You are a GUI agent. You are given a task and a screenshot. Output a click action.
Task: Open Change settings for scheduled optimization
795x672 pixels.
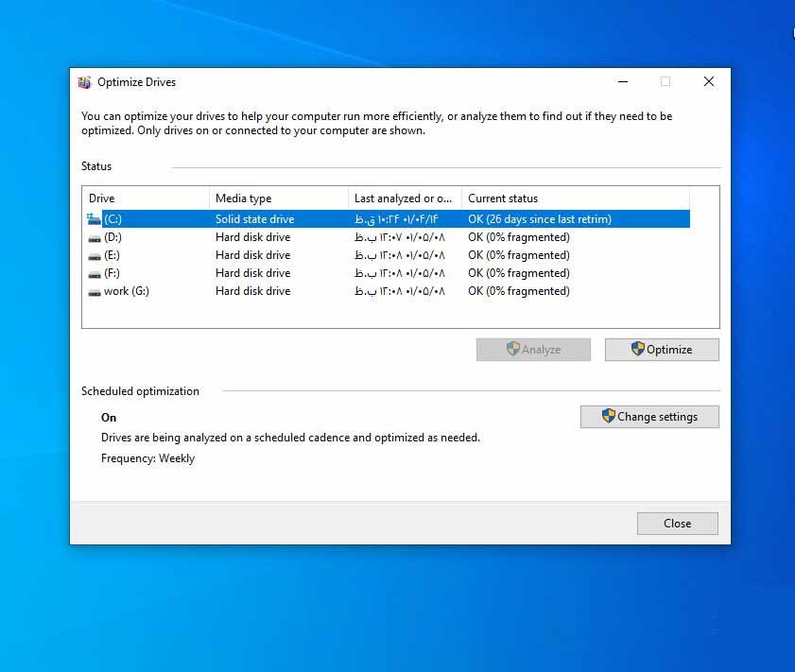click(649, 417)
